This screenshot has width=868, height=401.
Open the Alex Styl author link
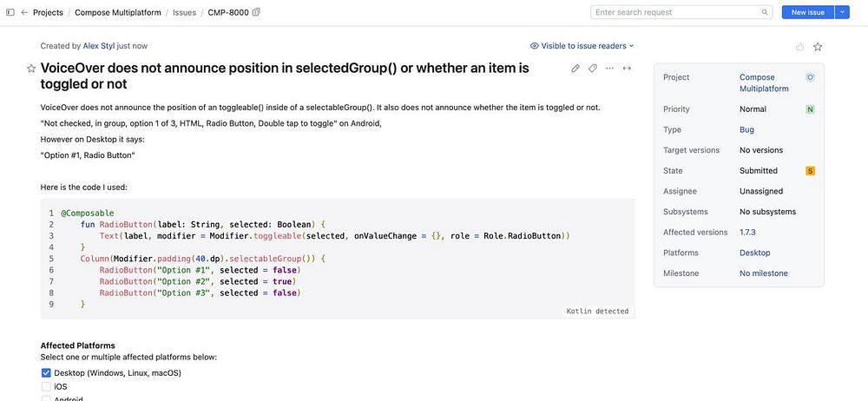click(98, 46)
